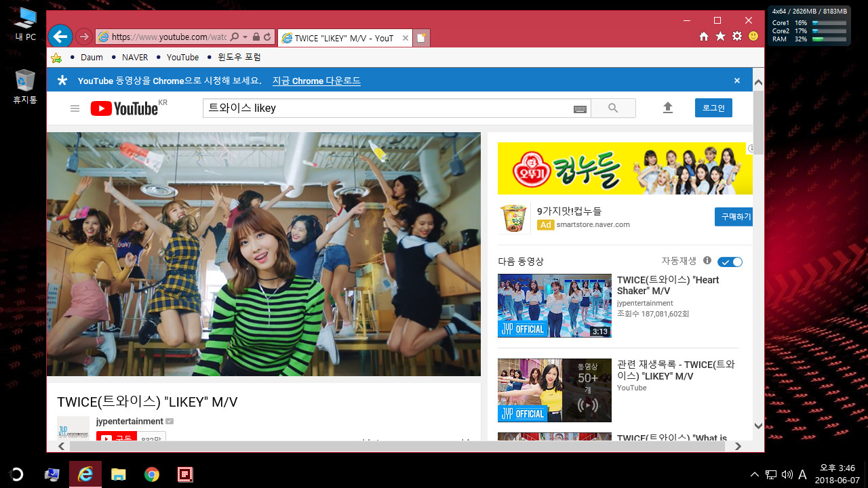Go back with the IE back arrow

pyautogui.click(x=60, y=37)
